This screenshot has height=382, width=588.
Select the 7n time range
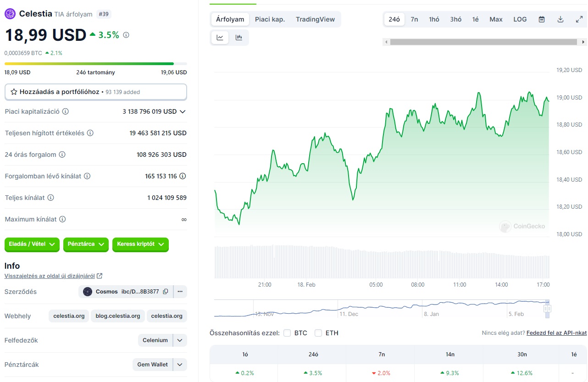point(414,19)
